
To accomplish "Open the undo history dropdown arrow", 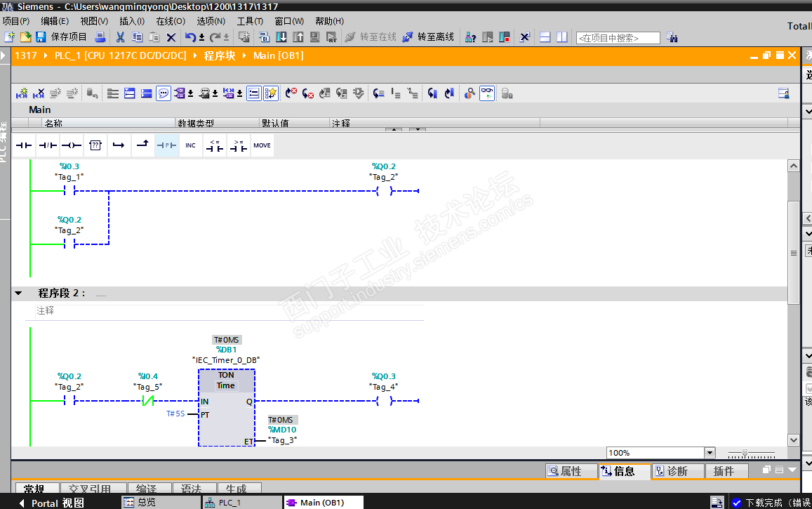I will [x=201, y=38].
